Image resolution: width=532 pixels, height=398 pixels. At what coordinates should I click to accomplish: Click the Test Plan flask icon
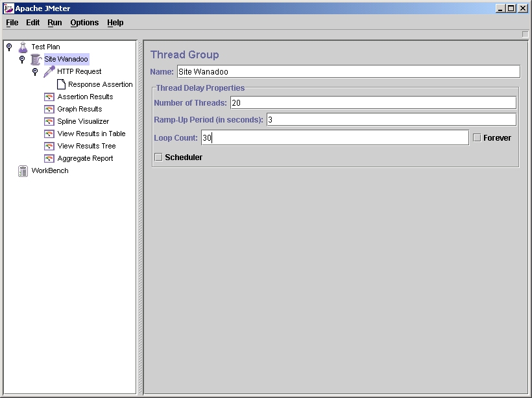click(x=23, y=47)
